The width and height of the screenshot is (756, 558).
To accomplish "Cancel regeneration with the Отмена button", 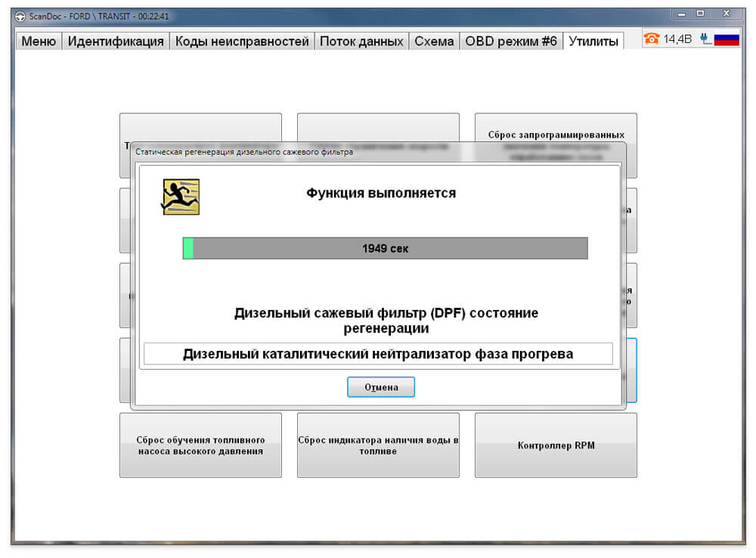I will (x=381, y=387).
